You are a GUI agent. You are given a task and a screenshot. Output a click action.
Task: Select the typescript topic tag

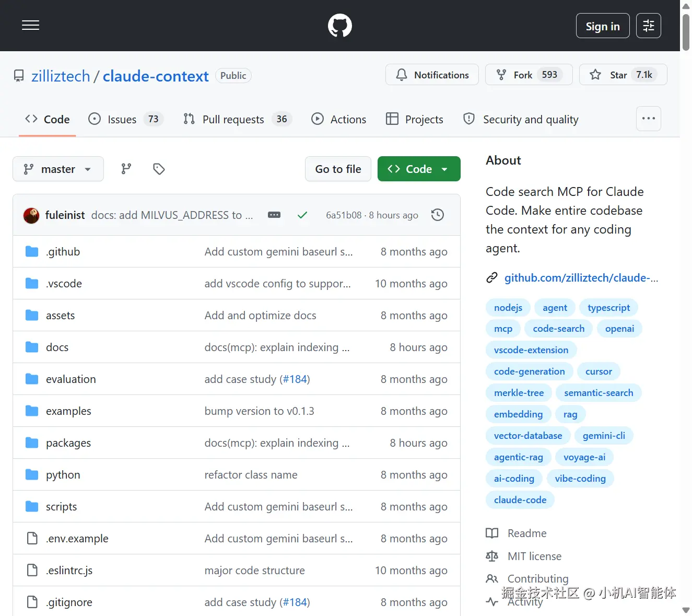609,307
